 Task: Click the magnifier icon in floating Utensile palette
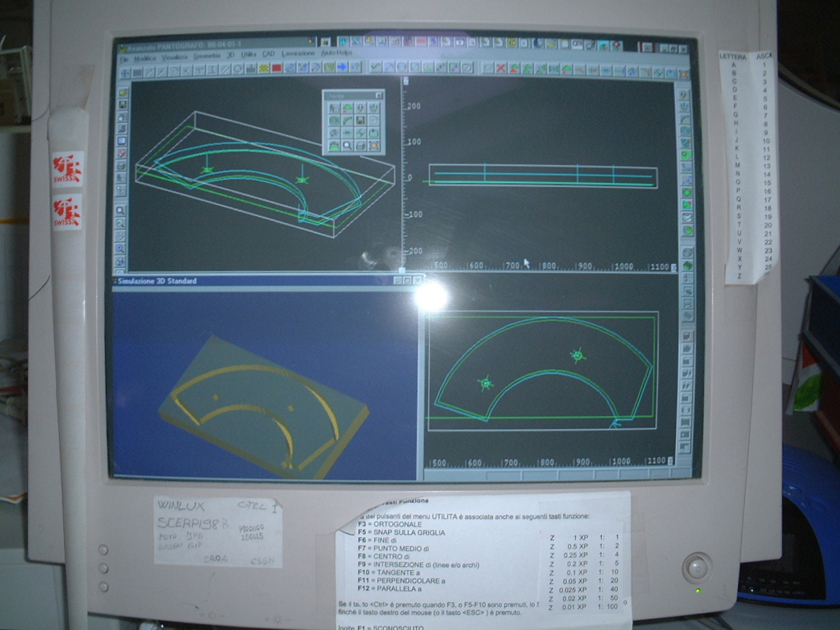[x=347, y=145]
